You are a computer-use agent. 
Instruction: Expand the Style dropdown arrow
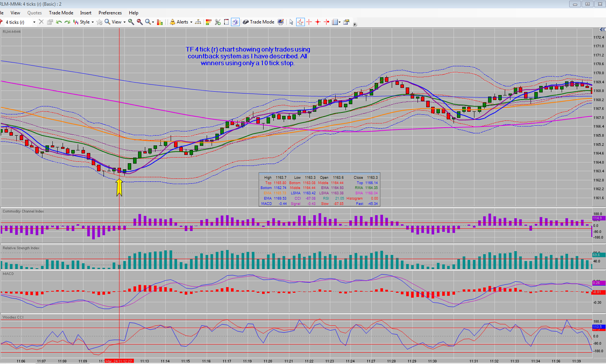pos(93,22)
